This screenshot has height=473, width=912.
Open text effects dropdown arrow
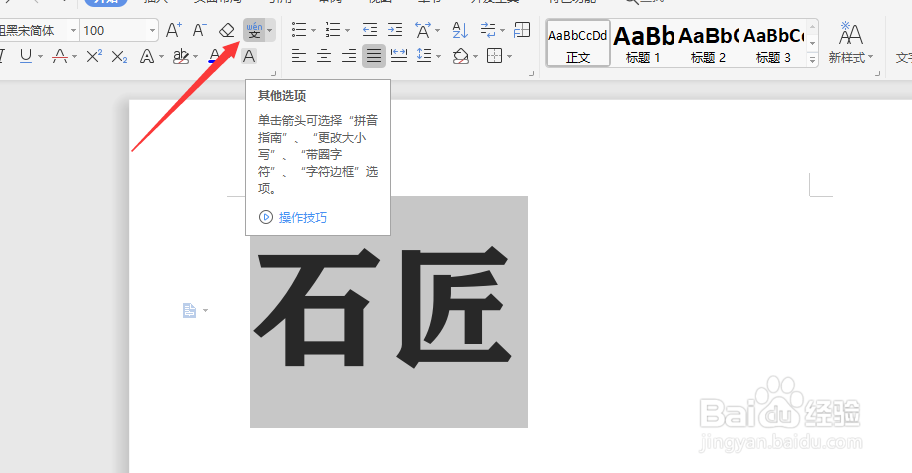click(161, 56)
